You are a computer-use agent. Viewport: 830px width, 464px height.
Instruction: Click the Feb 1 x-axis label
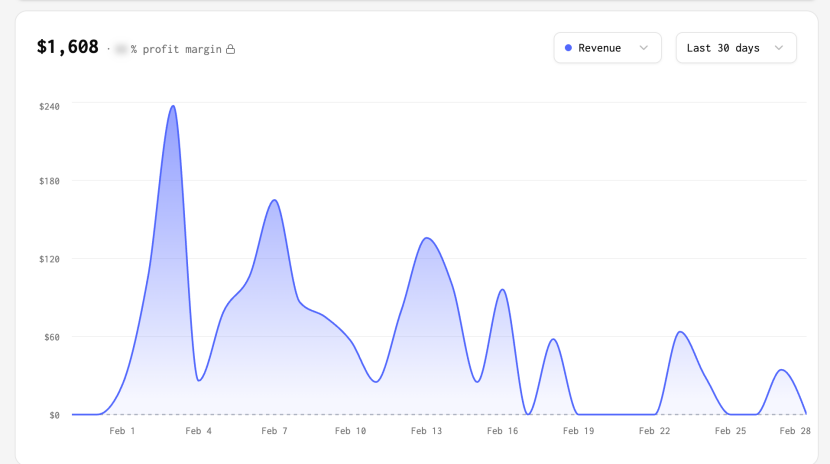coord(122,431)
